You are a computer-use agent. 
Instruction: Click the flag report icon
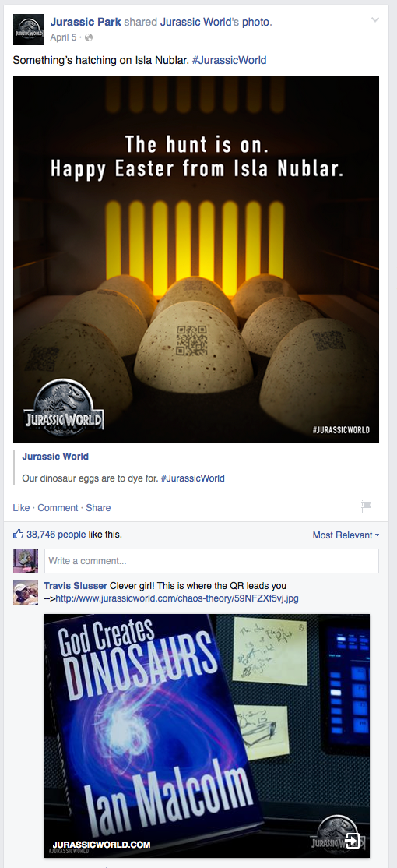click(366, 506)
